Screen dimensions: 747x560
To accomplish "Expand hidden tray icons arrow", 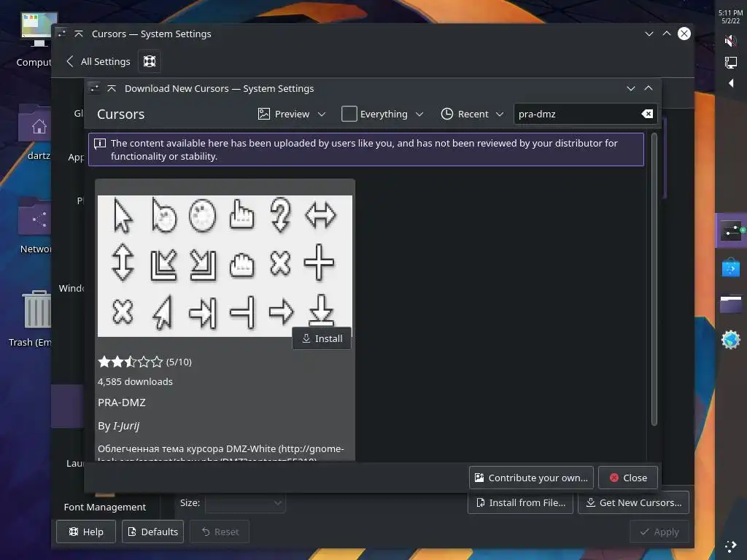I will 731,83.
